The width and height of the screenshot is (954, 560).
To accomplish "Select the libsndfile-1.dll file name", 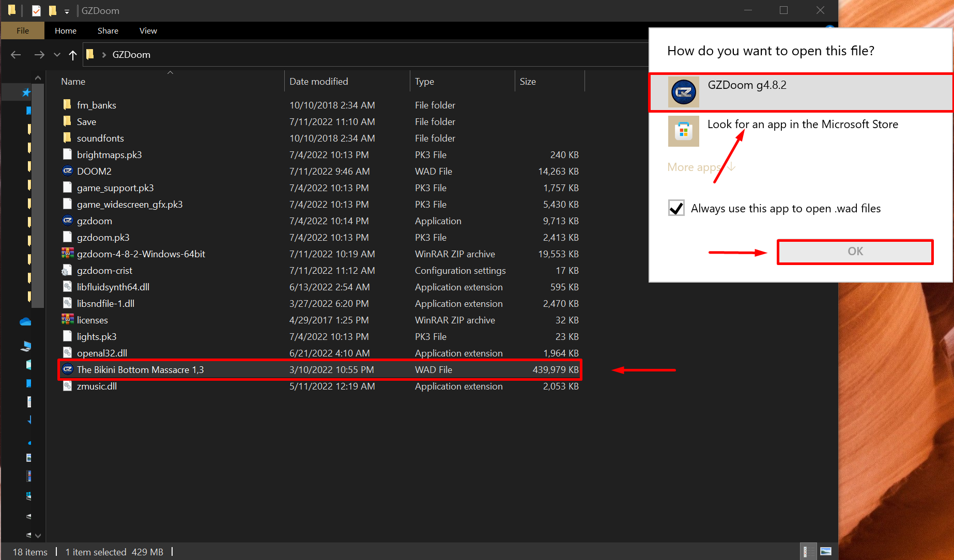I will tap(105, 303).
